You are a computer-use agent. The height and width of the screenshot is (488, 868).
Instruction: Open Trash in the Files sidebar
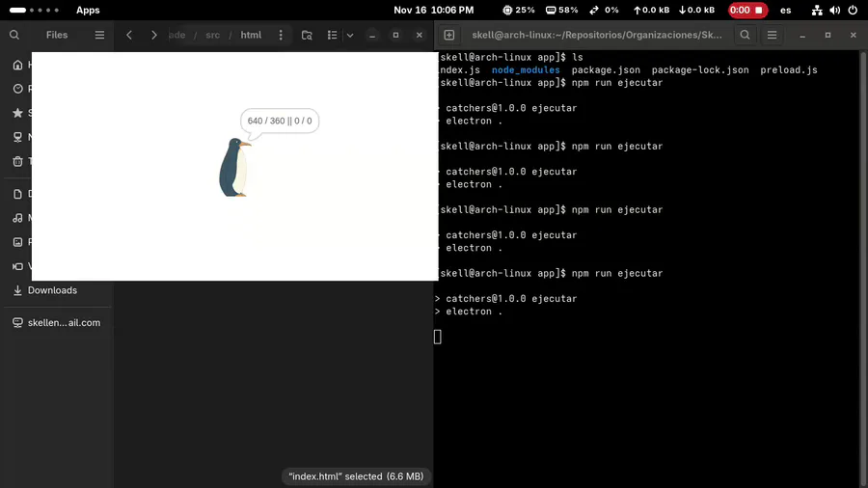coord(17,161)
